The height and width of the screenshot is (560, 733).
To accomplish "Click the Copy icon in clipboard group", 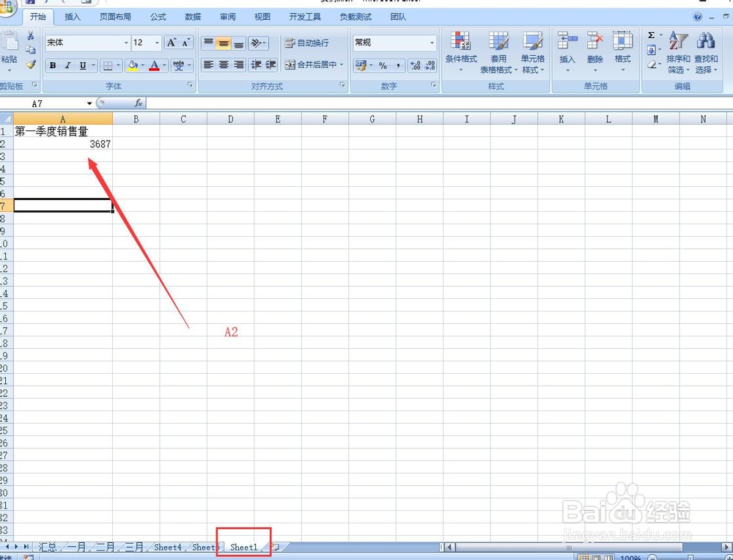I will click(x=30, y=50).
